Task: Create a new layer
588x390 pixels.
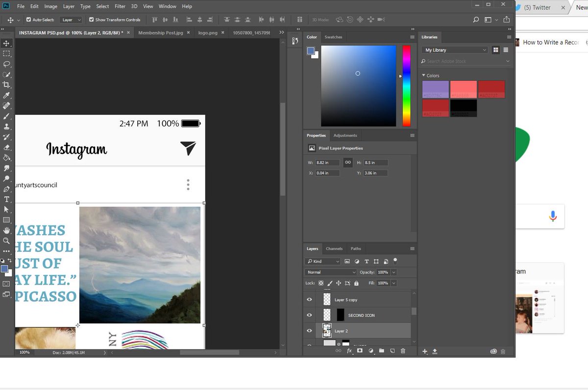Action: pos(392,351)
